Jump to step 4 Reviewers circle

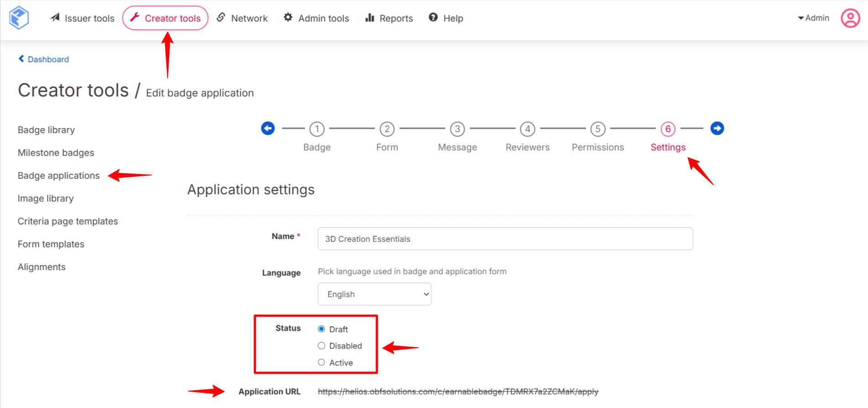(527, 129)
